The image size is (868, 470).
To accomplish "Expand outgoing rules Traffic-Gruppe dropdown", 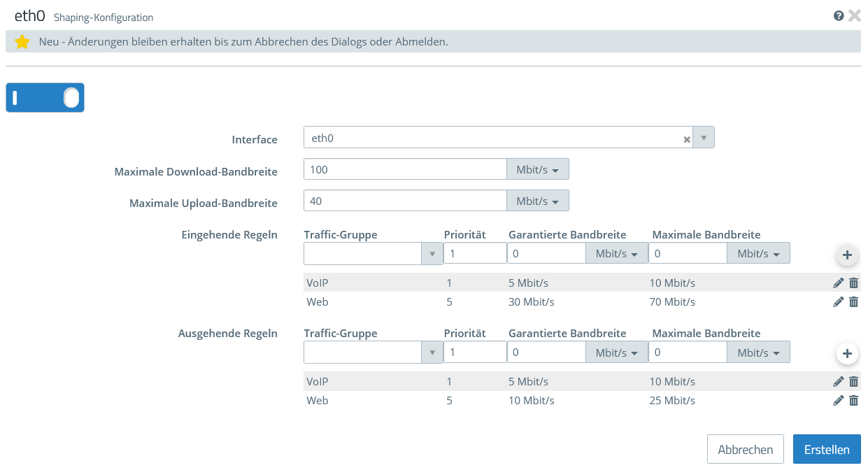I will 432,352.
